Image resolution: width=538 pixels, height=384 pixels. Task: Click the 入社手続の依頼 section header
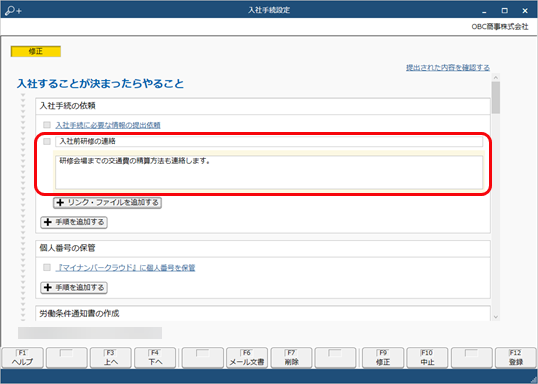[x=263, y=106]
